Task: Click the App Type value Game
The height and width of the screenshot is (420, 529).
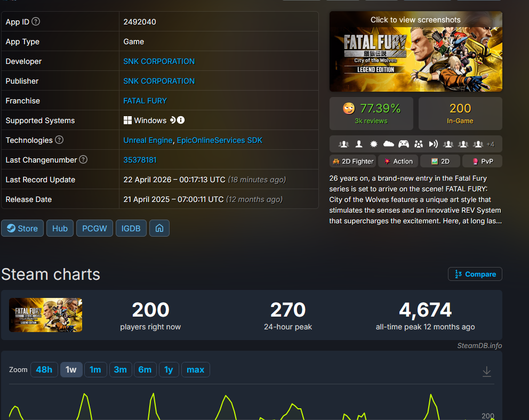Action: pyautogui.click(x=134, y=42)
